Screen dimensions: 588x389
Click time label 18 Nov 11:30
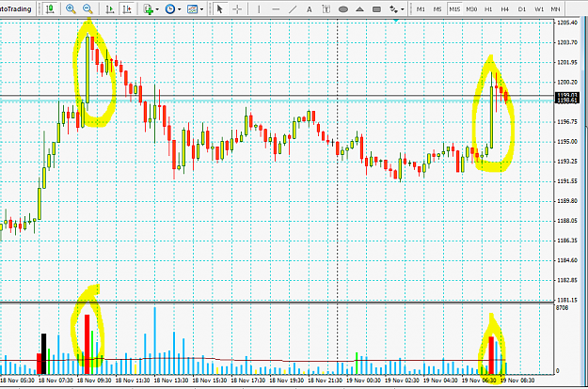tap(133, 381)
